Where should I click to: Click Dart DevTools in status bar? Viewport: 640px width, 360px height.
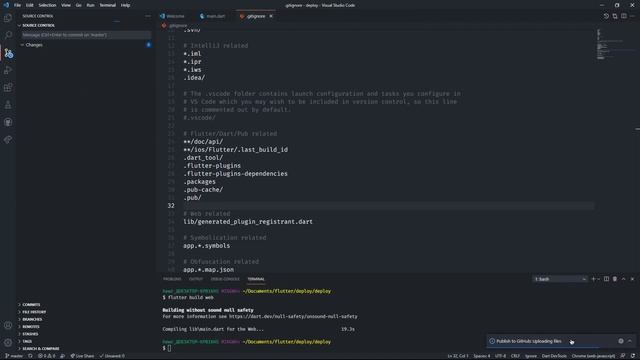pyautogui.click(x=554, y=356)
